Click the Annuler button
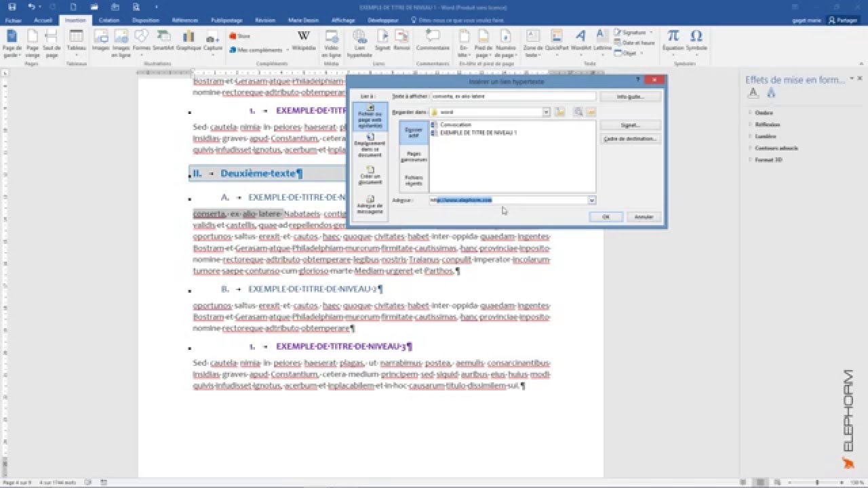This screenshot has height=488, width=868. [643, 217]
